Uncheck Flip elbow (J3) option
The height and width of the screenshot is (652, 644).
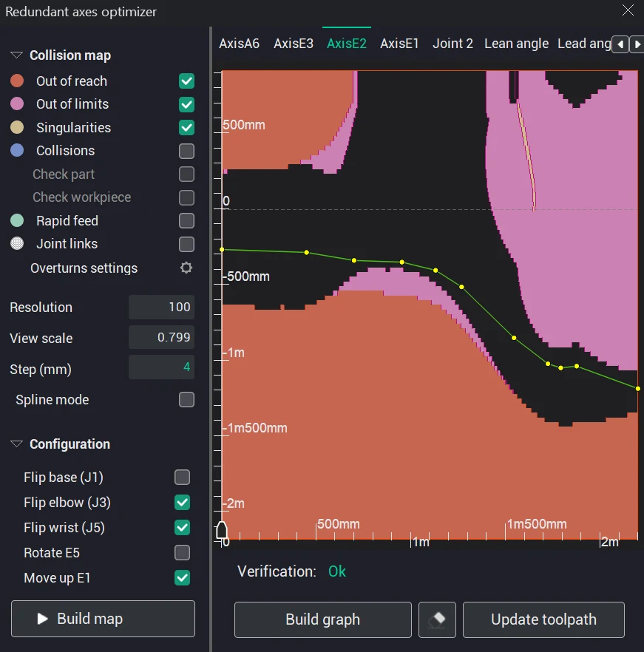[182, 503]
